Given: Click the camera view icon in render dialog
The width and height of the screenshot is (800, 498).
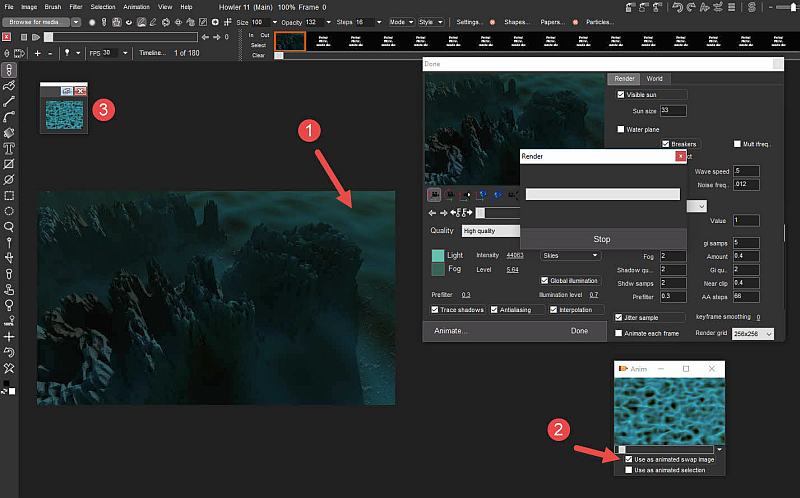Looking at the screenshot, I should tap(435, 195).
